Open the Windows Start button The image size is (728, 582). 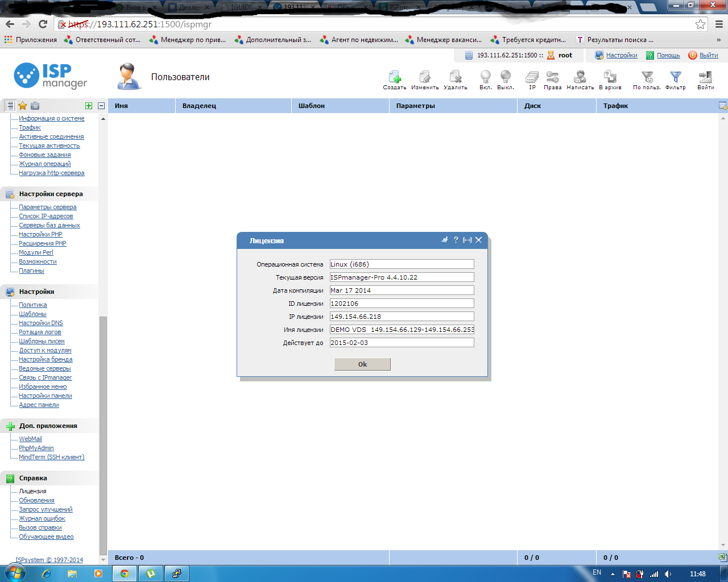(15, 573)
